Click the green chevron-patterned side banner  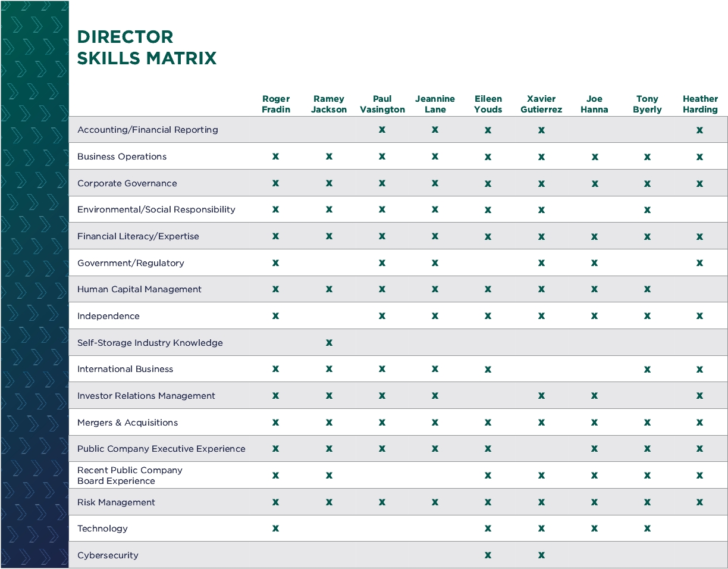point(34,284)
